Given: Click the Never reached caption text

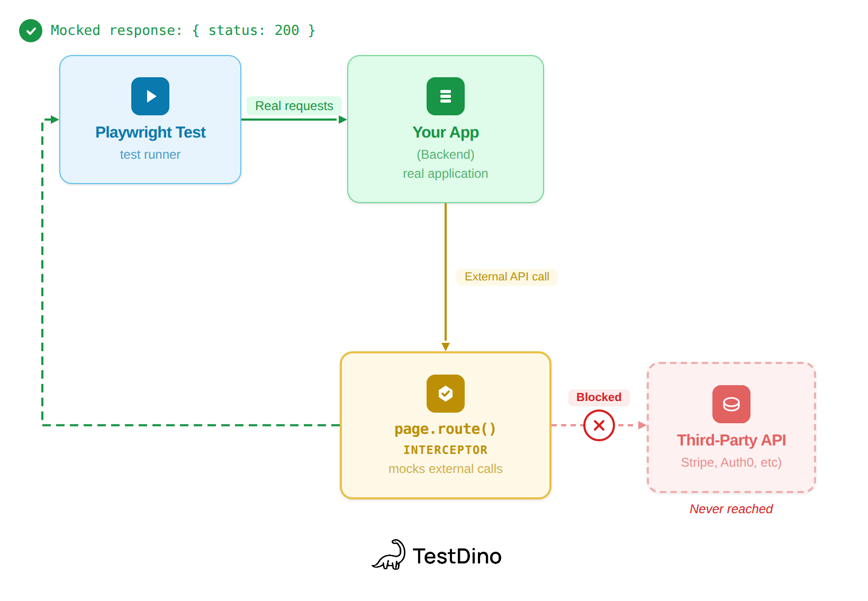Looking at the screenshot, I should pyautogui.click(x=731, y=508).
